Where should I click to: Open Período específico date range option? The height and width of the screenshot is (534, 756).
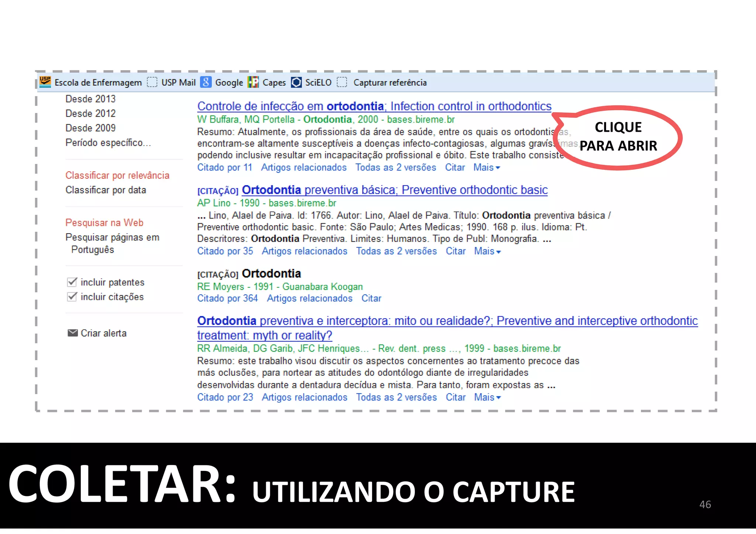[108, 143]
